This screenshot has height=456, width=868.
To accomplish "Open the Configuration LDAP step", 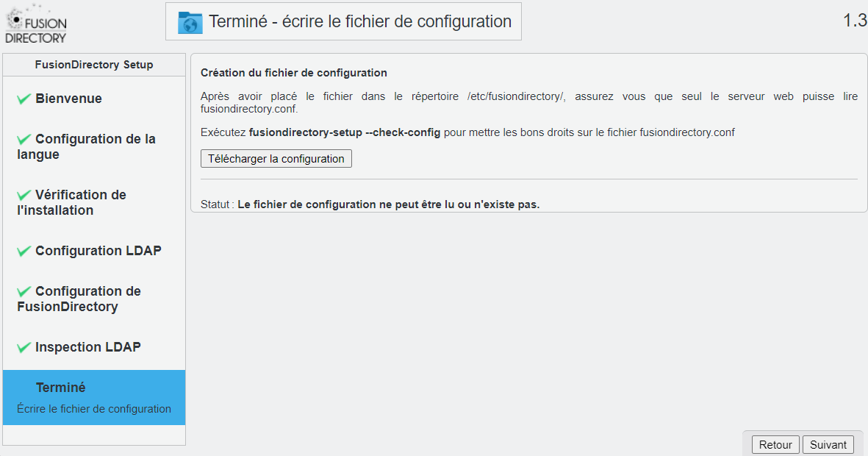I will [94, 251].
